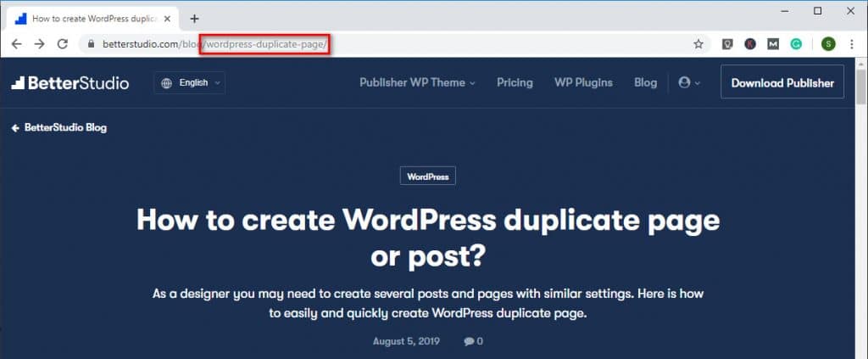
Task: Click the BetterStudio logo
Action: [70, 83]
